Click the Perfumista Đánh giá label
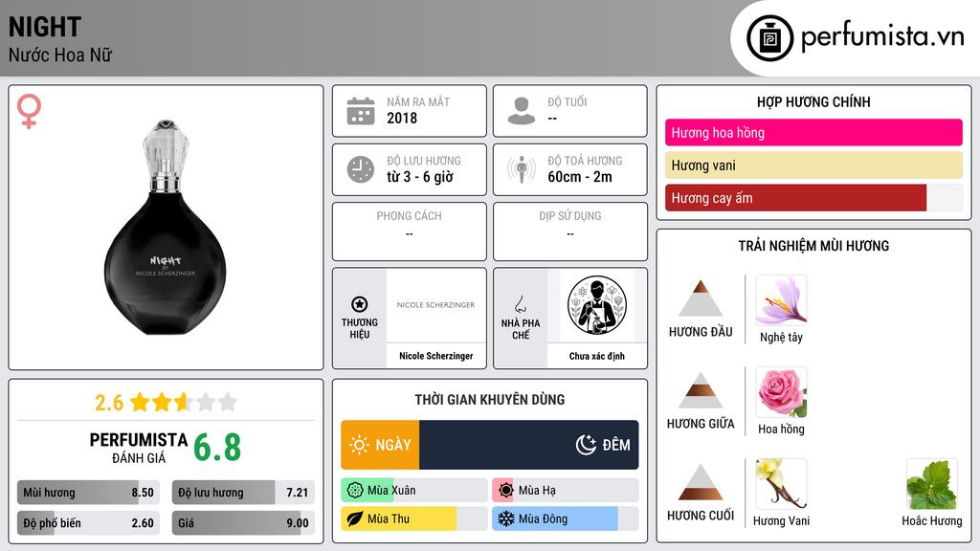The width and height of the screenshot is (980, 551). [x=139, y=448]
